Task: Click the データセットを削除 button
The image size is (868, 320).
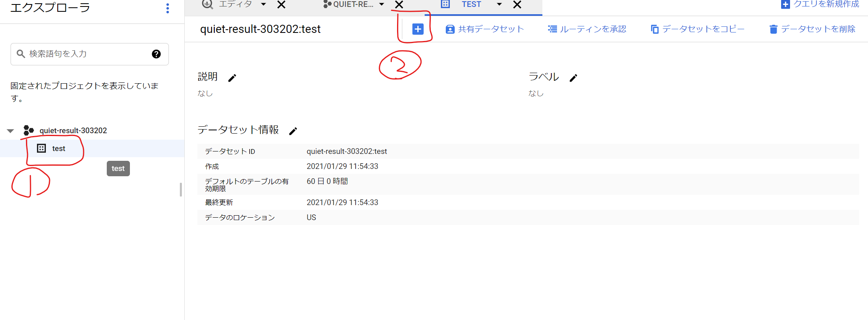Action: click(812, 29)
